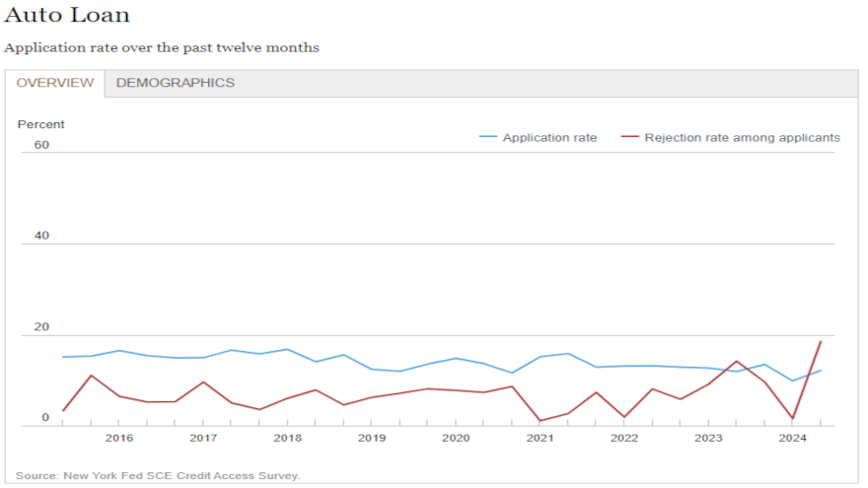This screenshot has height=488, width=868.
Task: Toggle the Application rate legend label
Action: pos(549,138)
